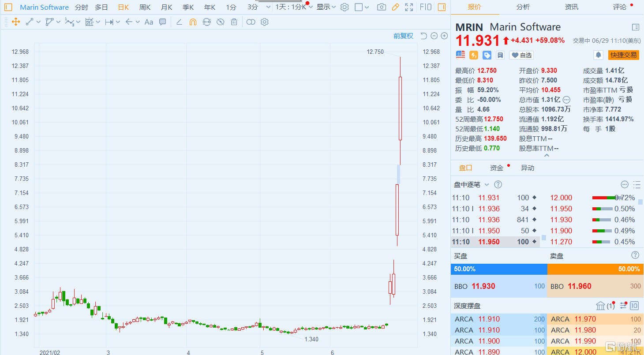The width and height of the screenshot is (644, 355).
Task: Open chart settings gear in top bar
Action: click(x=345, y=7)
